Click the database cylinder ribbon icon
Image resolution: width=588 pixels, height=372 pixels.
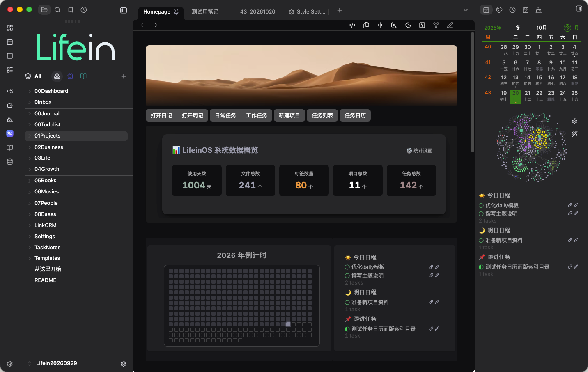10,162
